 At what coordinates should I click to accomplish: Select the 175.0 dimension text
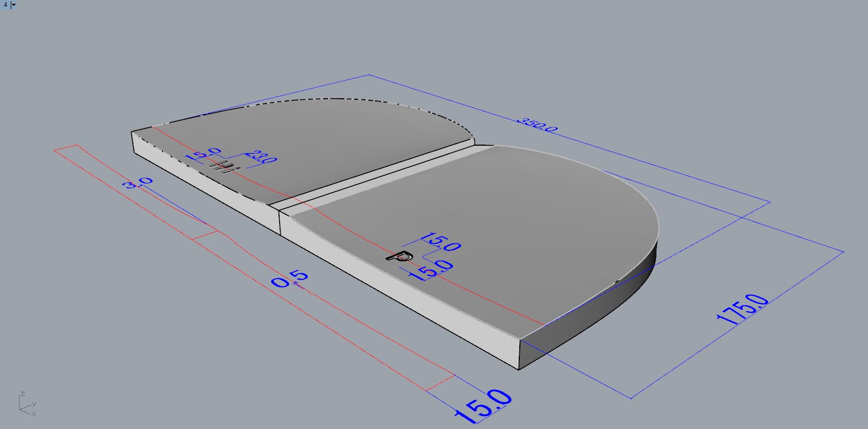(742, 310)
